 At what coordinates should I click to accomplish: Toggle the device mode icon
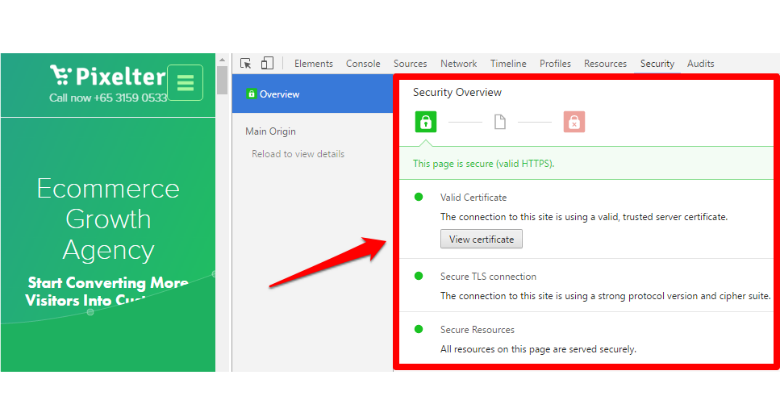[x=267, y=64]
